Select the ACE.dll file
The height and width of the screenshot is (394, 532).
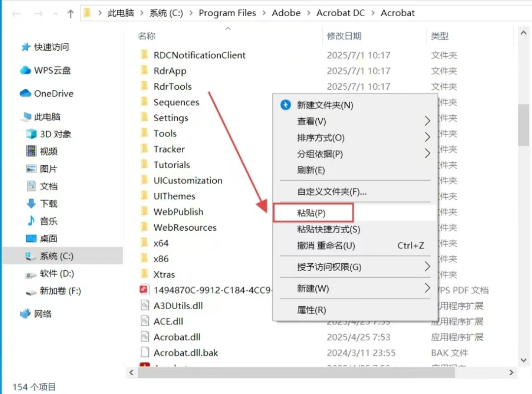[x=168, y=322]
